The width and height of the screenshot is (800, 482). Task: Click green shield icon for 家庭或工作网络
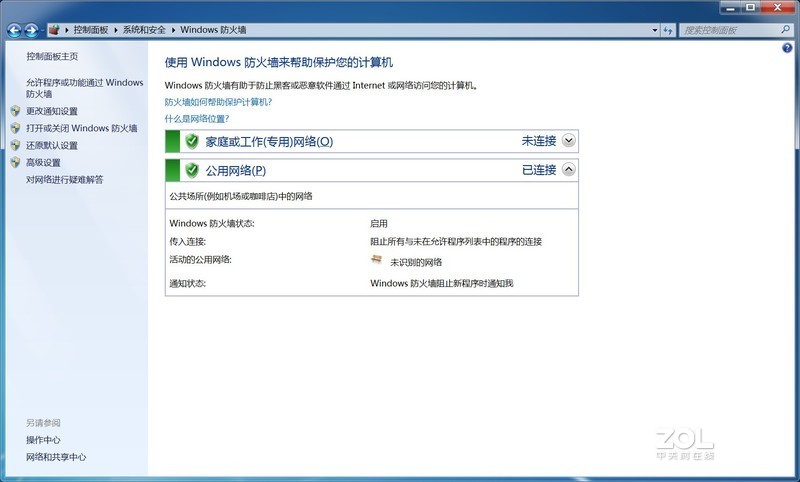tap(192, 141)
